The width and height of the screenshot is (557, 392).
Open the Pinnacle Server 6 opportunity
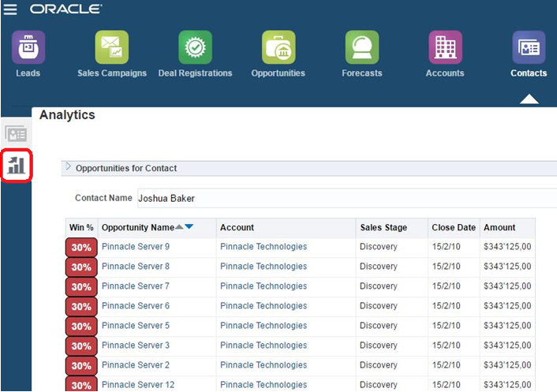[136, 306]
